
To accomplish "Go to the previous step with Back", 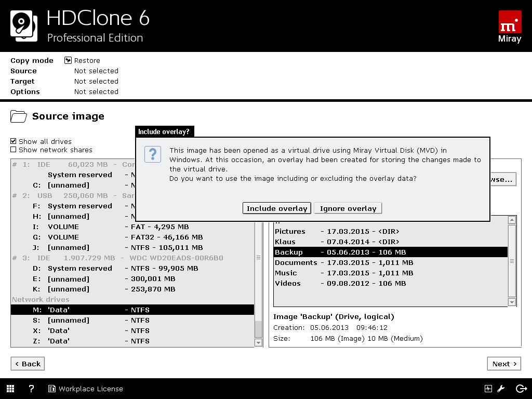I will [x=28, y=364].
